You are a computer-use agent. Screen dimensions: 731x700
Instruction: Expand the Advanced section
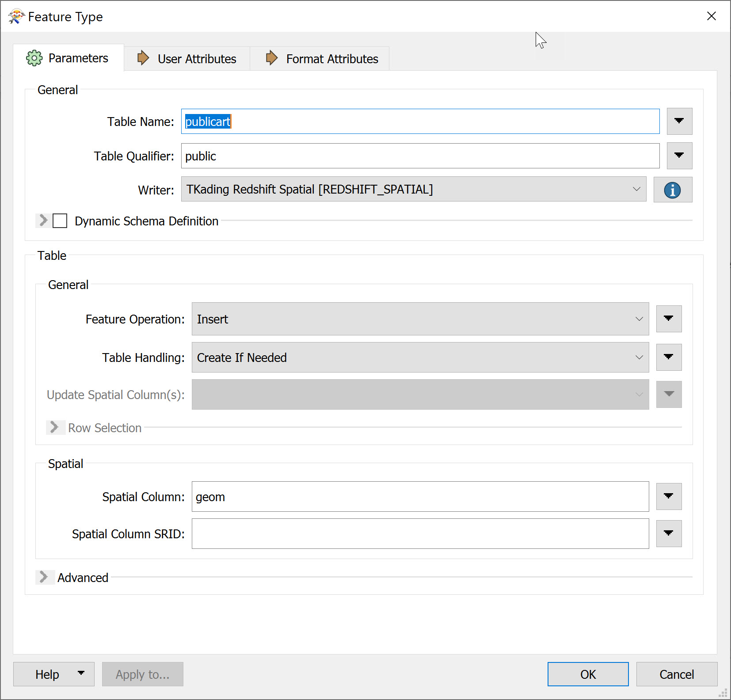coord(45,577)
